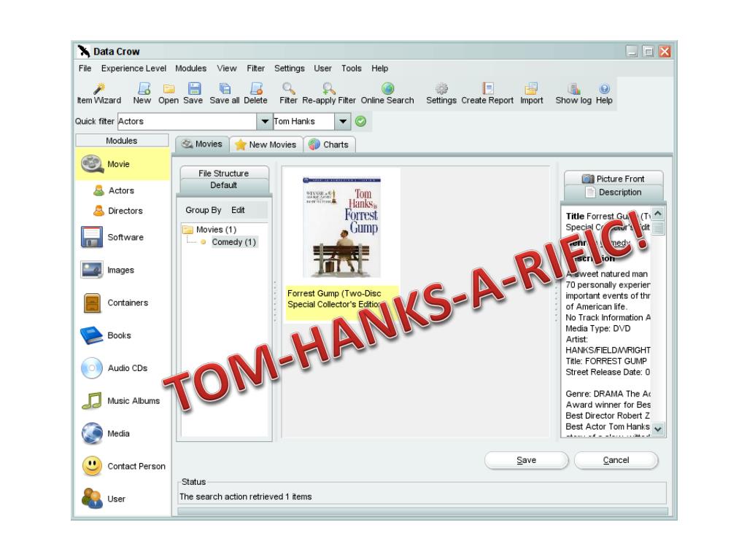The image size is (747, 560).
Task: Switch to the New Movies tab
Action: pyautogui.click(x=266, y=144)
